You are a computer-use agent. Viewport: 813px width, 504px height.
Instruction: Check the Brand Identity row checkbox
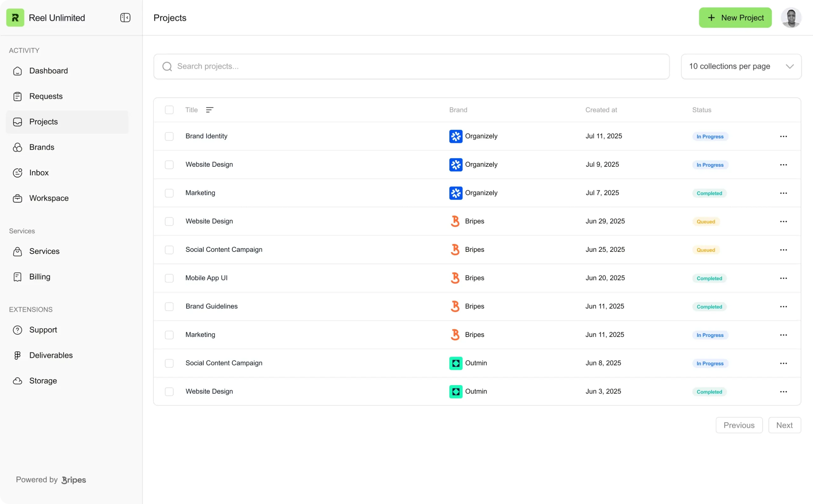click(x=169, y=136)
